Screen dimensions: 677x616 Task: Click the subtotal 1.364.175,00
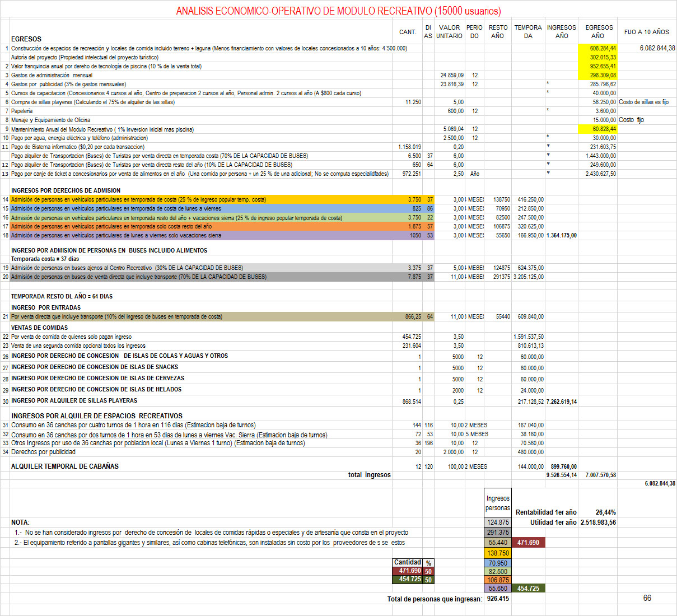click(x=562, y=235)
